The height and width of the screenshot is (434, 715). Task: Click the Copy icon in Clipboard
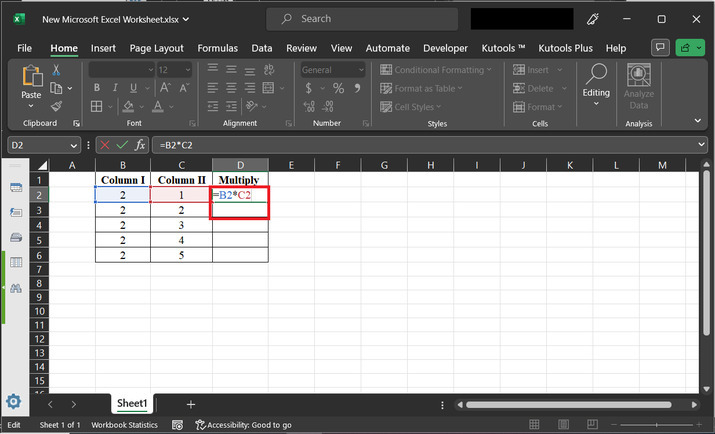click(x=56, y=88)
